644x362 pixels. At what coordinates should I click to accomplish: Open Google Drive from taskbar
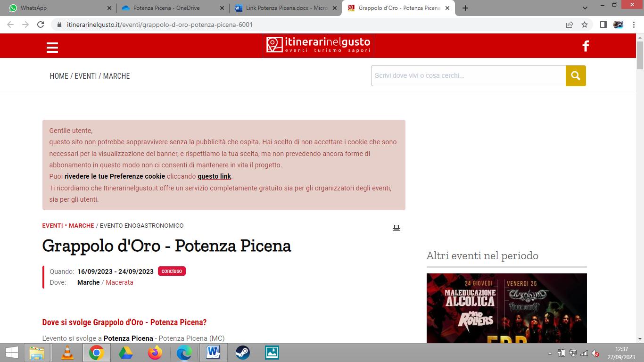[125, 353]
